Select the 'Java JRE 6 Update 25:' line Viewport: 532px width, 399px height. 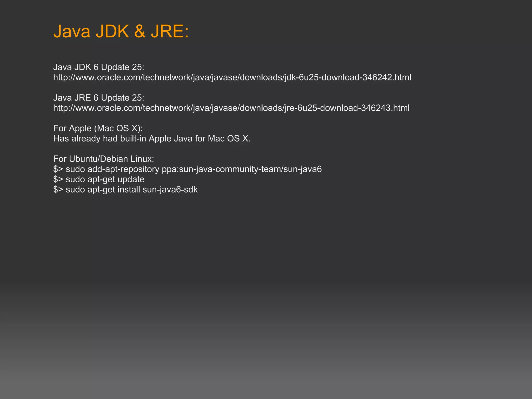click(99, 98)
